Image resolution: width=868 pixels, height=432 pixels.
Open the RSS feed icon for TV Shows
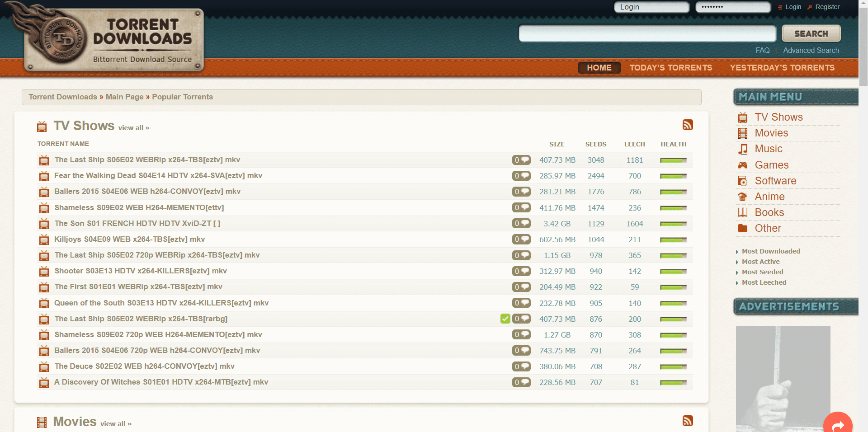tap(688, 125)
